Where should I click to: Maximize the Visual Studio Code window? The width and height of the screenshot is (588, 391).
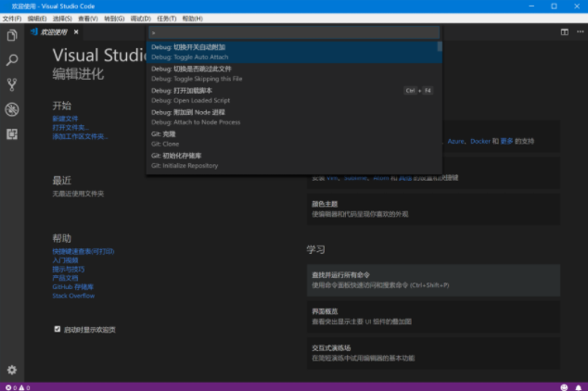[554, 6]
